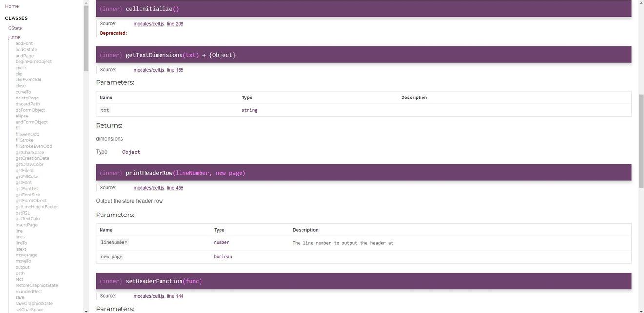Select the movePage sidebar link
The width and height of the screenshot is (644, 313).
coord(26,255)
